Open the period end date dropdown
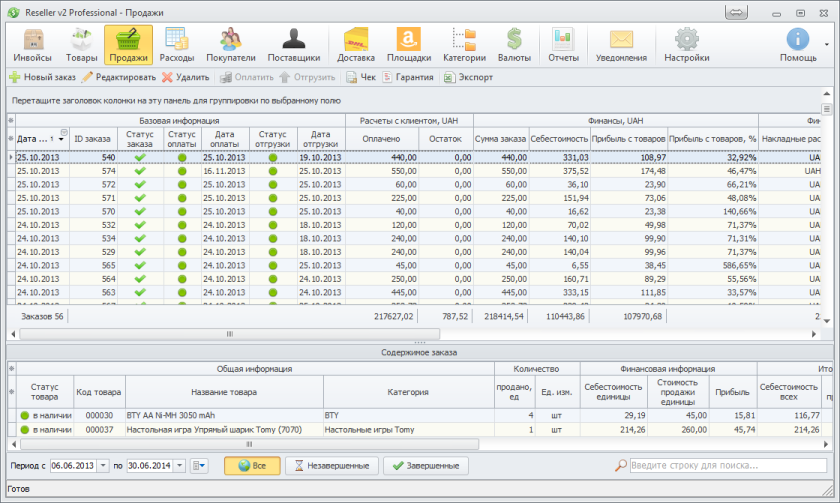The image size is (840, 503). (179, 466)
